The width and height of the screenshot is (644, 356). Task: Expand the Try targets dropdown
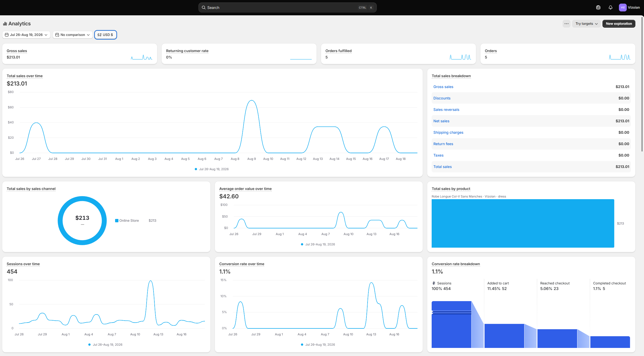[586, 24]
